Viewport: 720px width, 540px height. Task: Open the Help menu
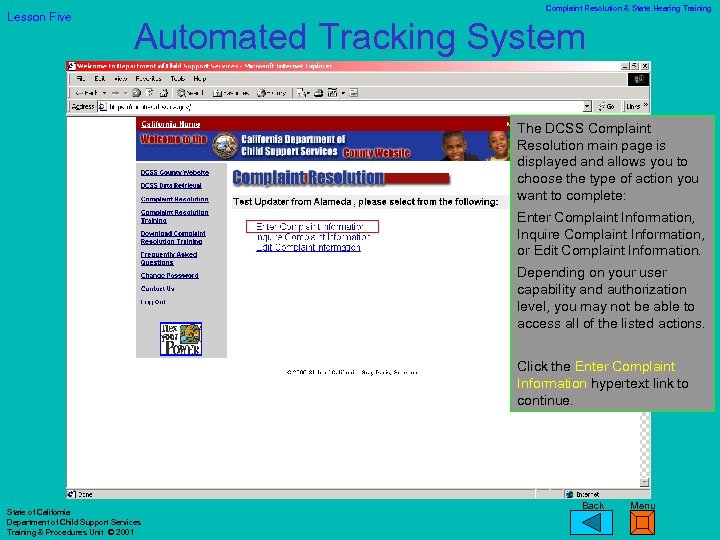(200, 79)
